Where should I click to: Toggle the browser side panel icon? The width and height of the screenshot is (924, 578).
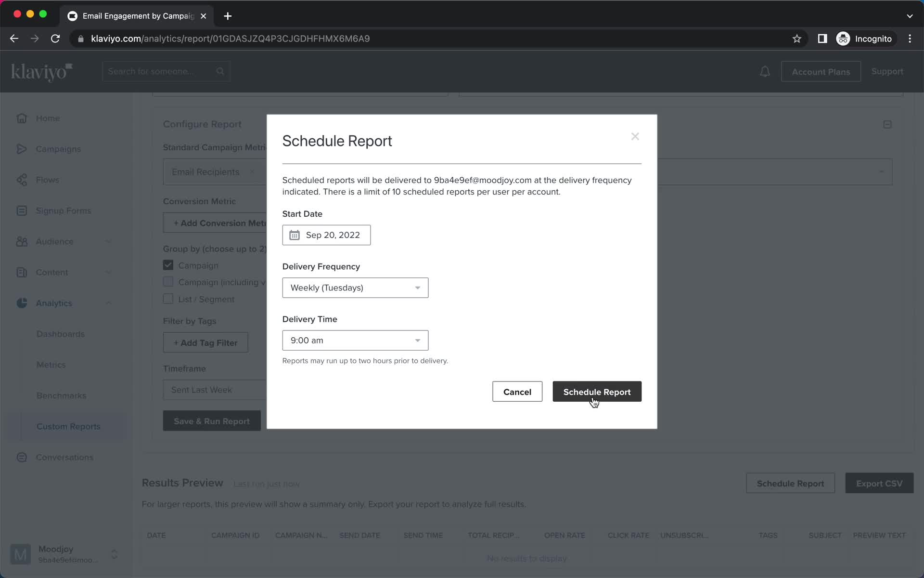click(822, 39)
